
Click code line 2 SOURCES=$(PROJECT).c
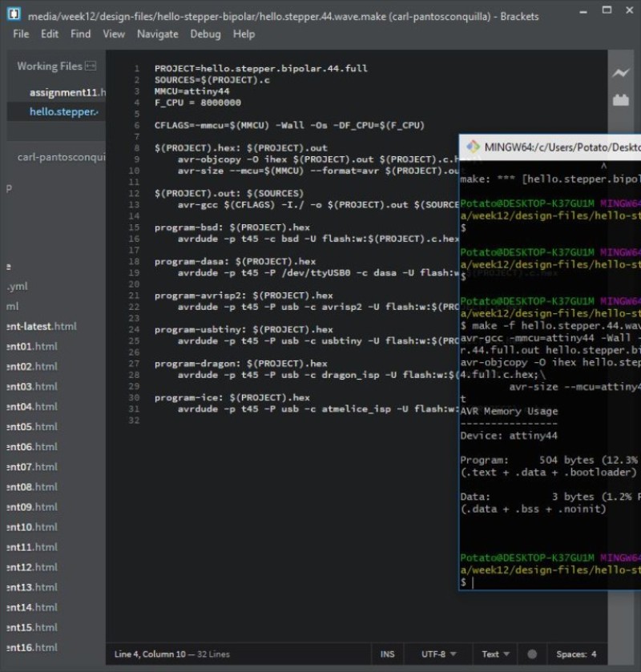click(212, 80)
